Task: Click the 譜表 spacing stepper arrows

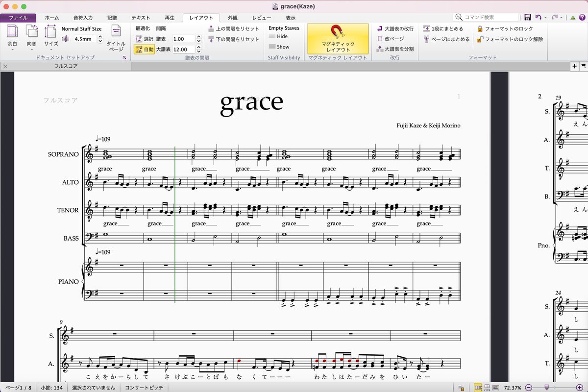Action: [x=198, y=39]
